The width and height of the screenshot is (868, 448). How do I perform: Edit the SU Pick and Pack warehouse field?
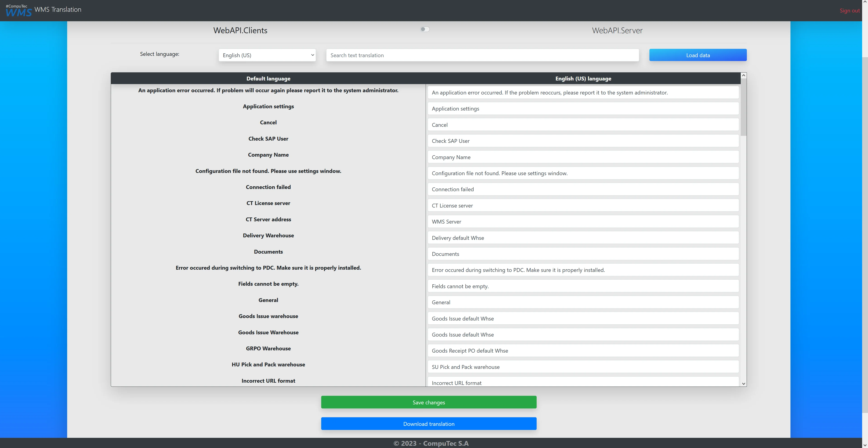(x=583, y=367)
